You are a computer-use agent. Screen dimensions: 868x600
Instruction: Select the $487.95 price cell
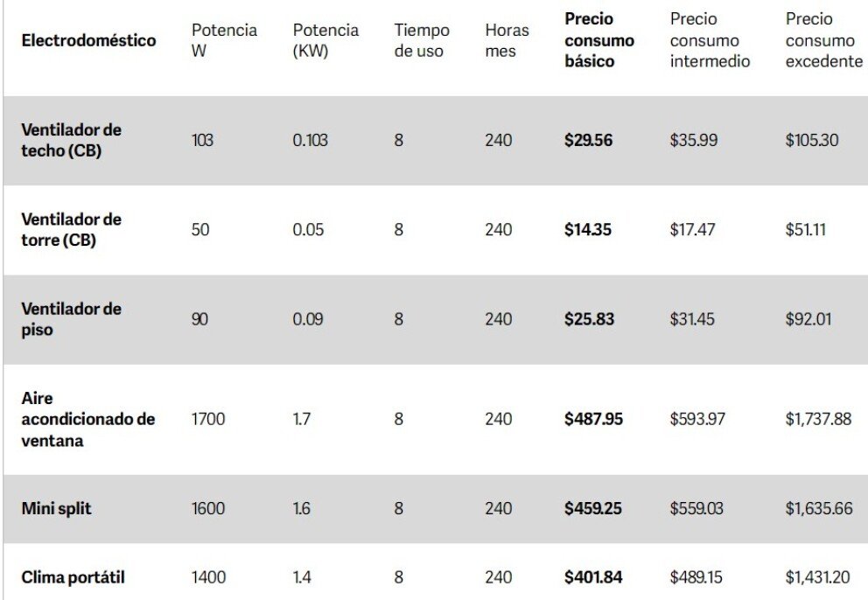pos(593,419)
